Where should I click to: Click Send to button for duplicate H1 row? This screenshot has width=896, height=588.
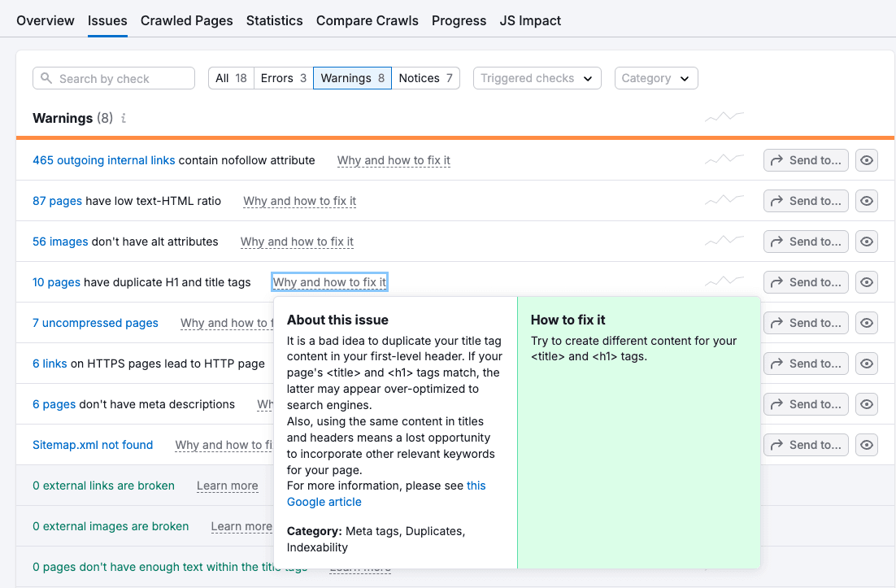pyautogui.click(x=805, y=282)
